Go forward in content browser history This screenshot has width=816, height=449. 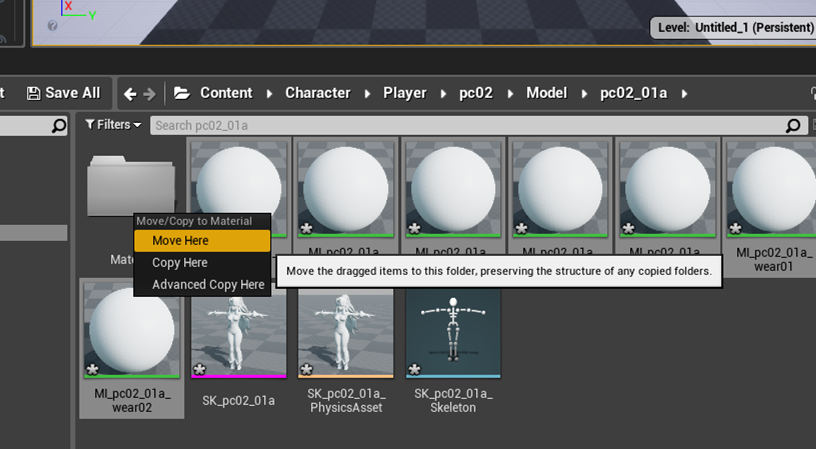tap(149, 94)
